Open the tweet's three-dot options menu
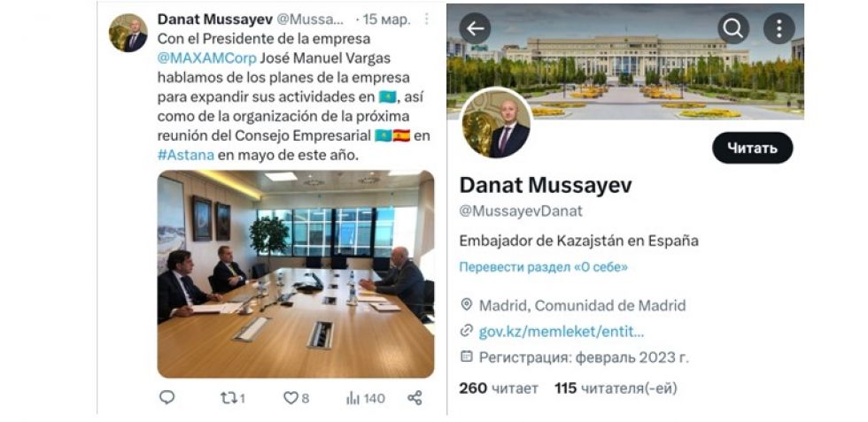Image resolution: width=868 pixels, height=422 pixels. click(426, 19)
